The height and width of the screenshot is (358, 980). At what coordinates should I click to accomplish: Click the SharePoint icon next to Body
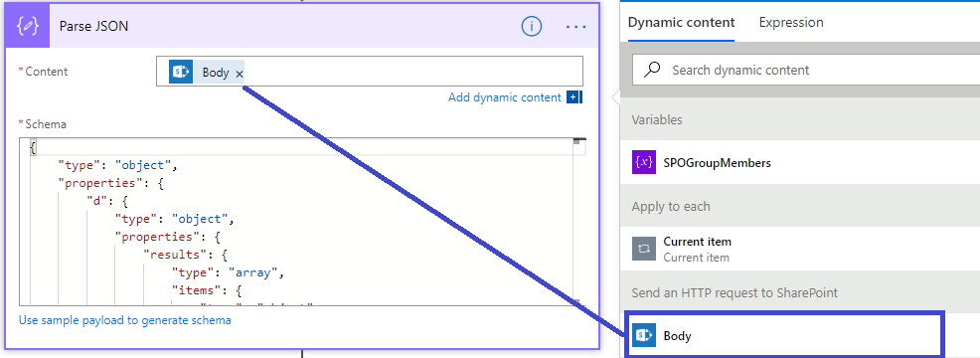pos(644,335)
